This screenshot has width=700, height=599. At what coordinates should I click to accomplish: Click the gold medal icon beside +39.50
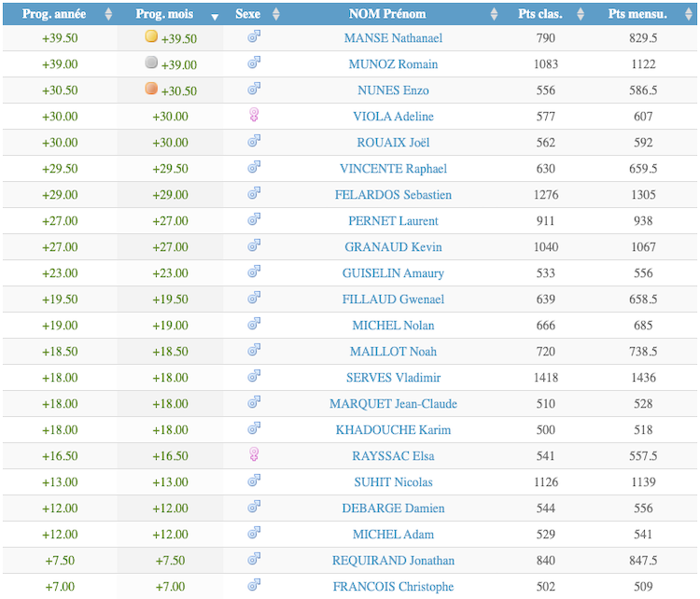(151, 37)
